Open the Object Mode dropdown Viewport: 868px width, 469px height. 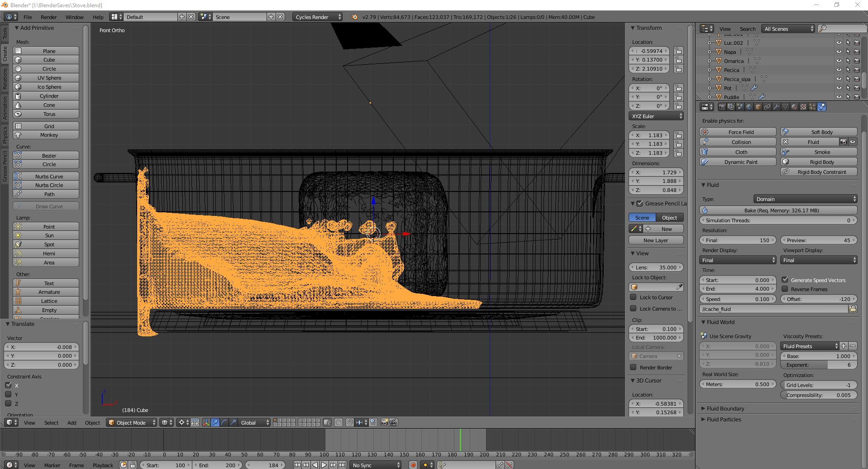[x=131, y=422]
